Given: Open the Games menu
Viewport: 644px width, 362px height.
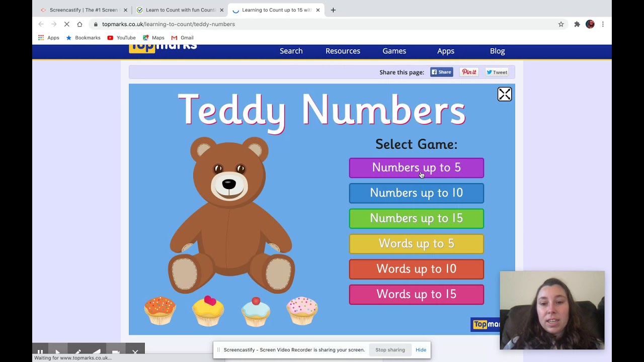Looking at the screenshot, I should 394,51.
